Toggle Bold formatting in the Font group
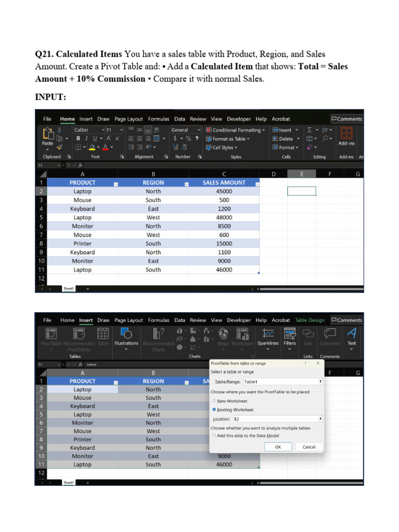 [78, 138]
